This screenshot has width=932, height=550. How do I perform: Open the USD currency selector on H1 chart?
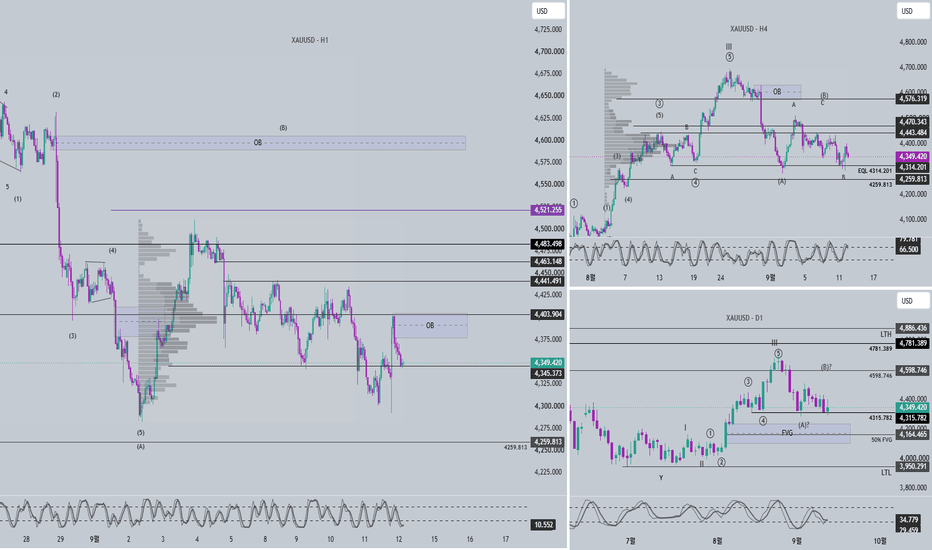(x=548, y=11)
